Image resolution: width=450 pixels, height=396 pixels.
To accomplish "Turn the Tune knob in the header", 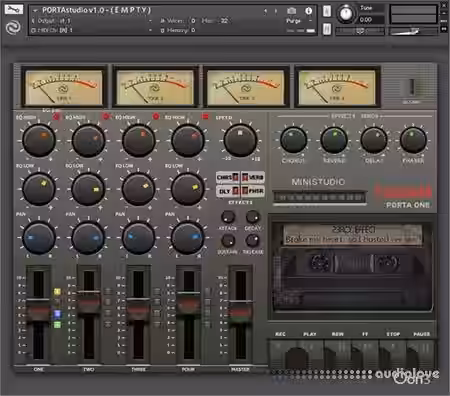I will coord(346,14).
